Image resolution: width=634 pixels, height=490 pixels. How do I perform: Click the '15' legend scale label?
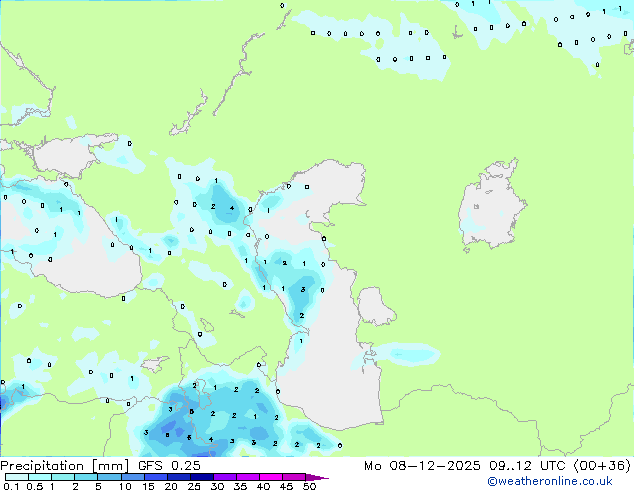click(148, 486)
